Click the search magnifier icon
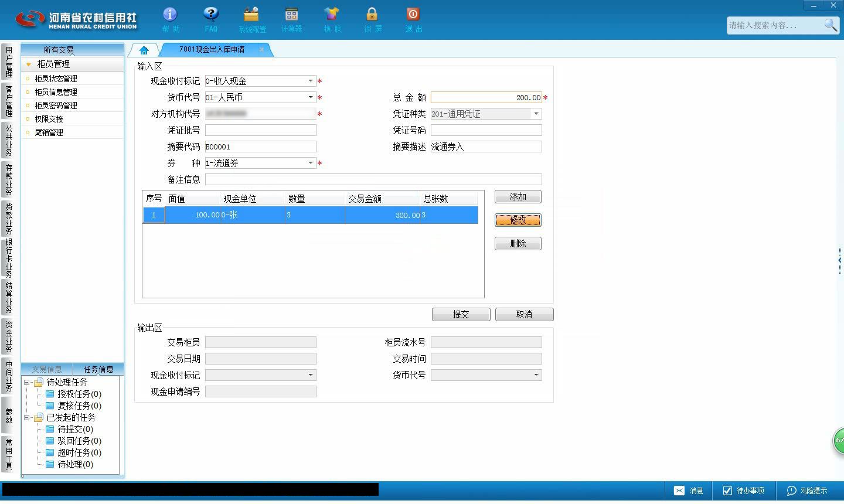This screenshot has width=844, height=504. tap(831, 25)
